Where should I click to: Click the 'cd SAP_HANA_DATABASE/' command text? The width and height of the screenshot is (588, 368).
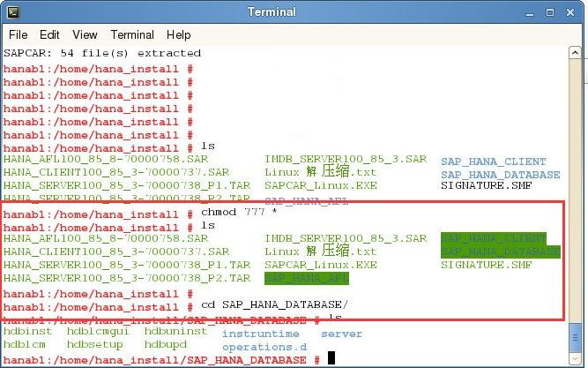tap(274, 304)
